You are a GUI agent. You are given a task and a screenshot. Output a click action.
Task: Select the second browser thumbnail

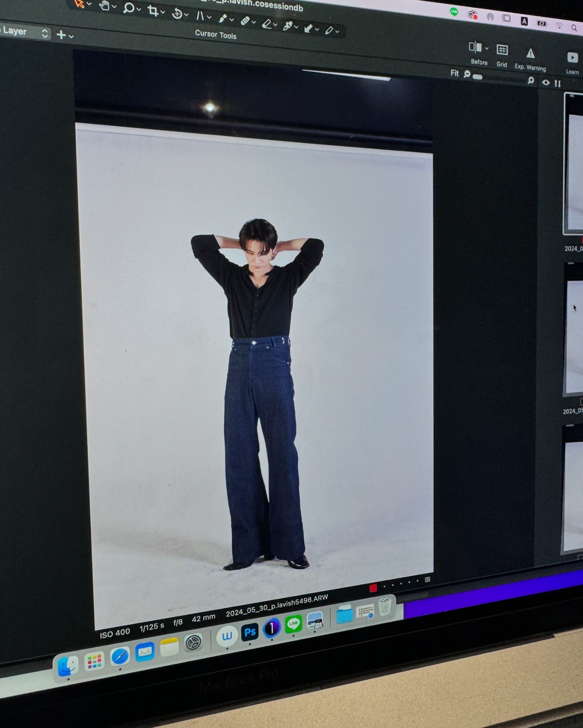(573, 329)
